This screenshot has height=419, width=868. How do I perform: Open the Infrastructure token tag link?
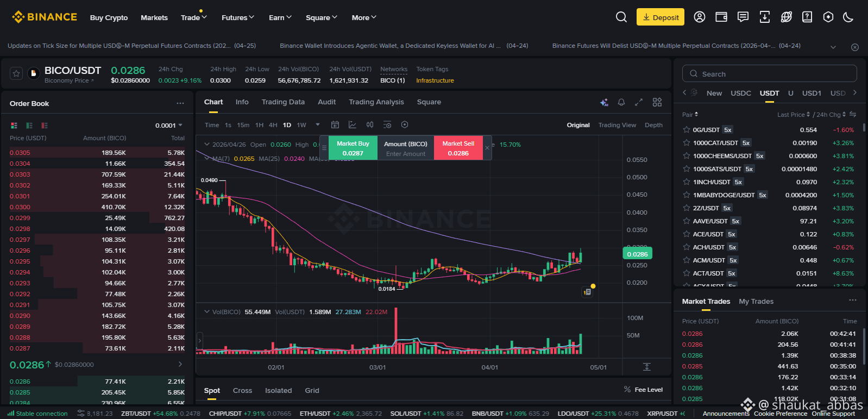pos(435,80)
